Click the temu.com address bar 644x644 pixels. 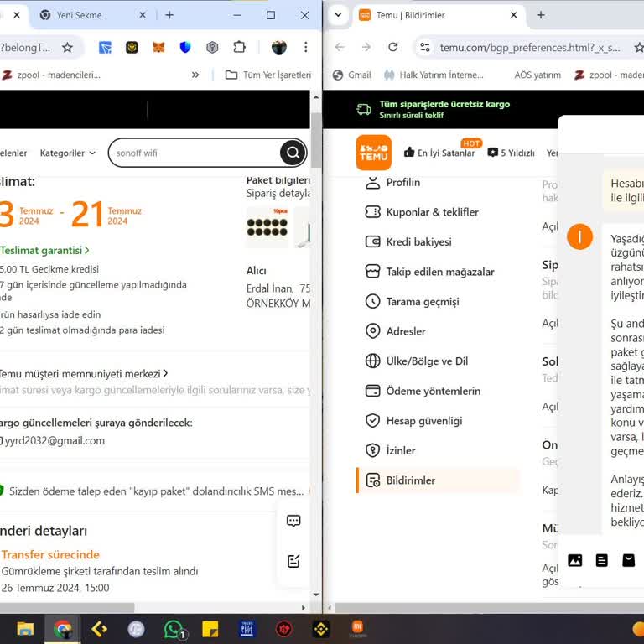pos(530,48)
